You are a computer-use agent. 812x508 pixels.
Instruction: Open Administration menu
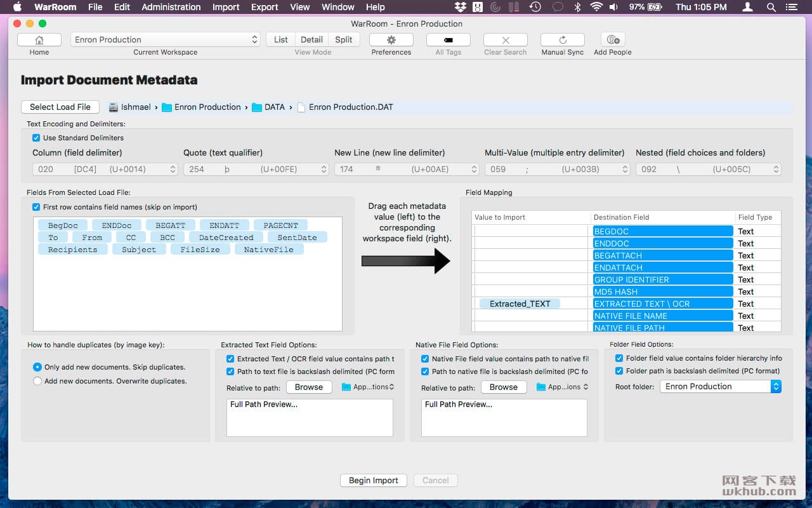171,7
